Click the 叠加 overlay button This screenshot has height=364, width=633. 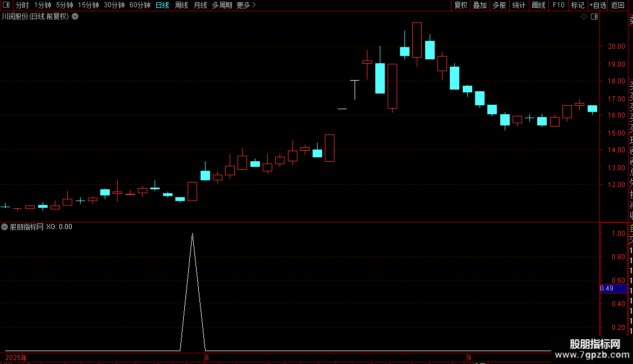[x=480, y=5]
